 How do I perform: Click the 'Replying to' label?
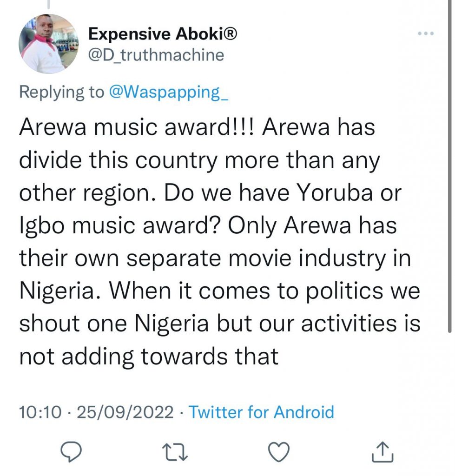(62, 92)
